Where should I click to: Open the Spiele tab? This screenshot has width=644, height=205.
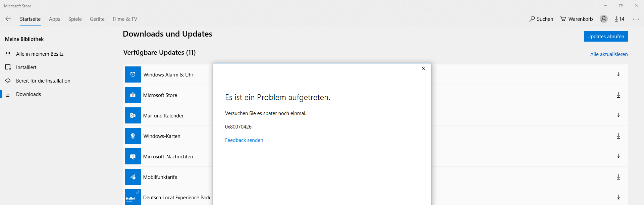tap(75, 19)
